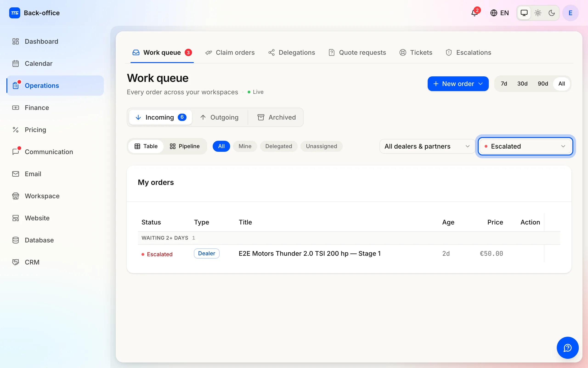
Task: Open the Delegations tab
Action: tap(291, 53)
